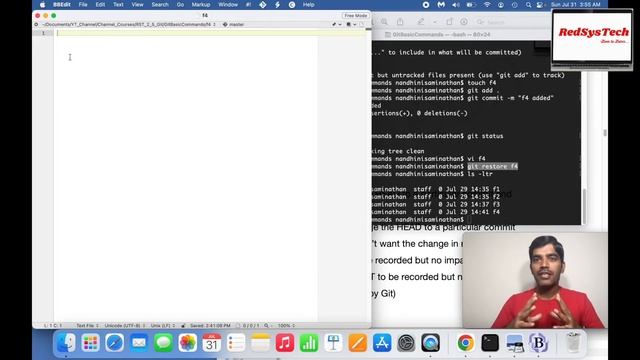Open the Search menu
Viewport: 640px width, 360px height.
(x=160, y=4)
